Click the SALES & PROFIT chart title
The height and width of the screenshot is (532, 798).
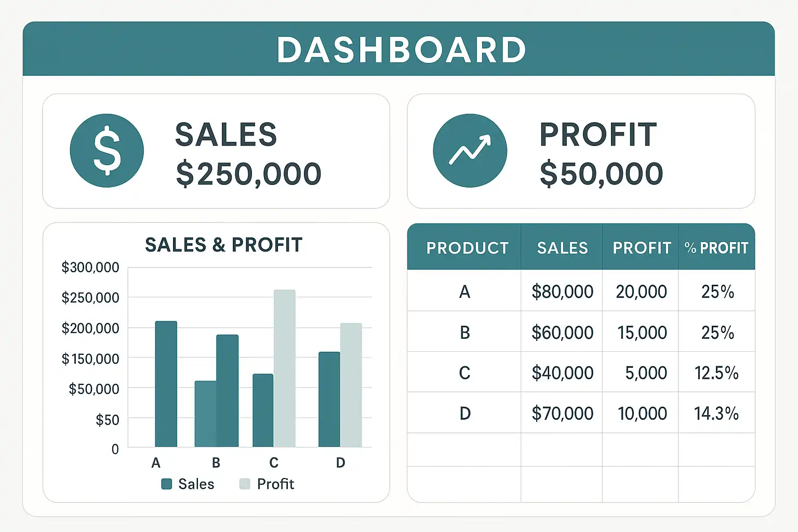223,245
